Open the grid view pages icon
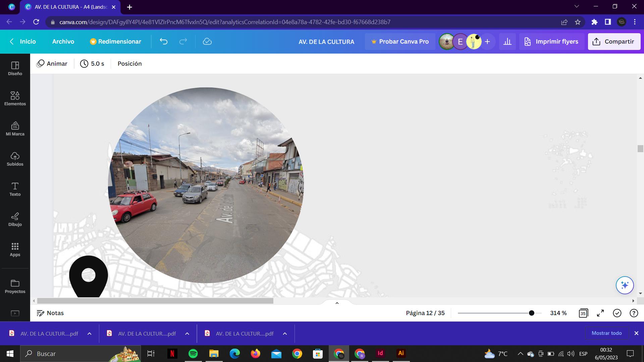Image resolution: width=644 pixels, height=362 pixels. [583, 313]
